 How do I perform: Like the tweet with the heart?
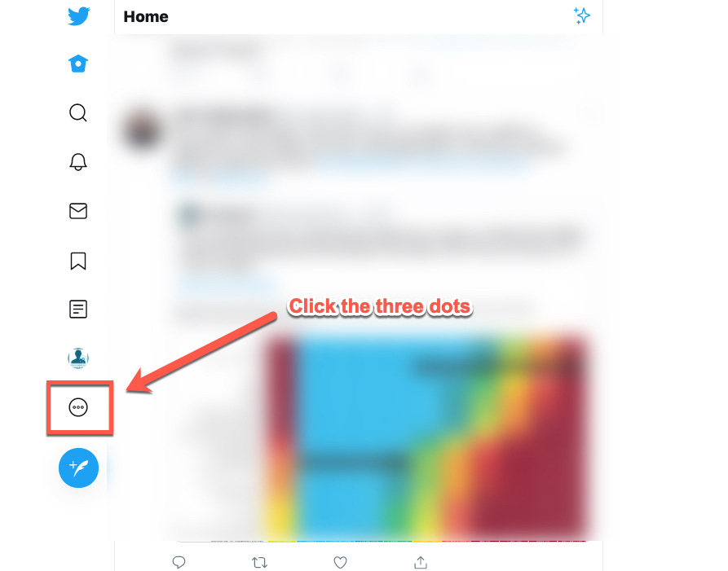tap(340, 563)
